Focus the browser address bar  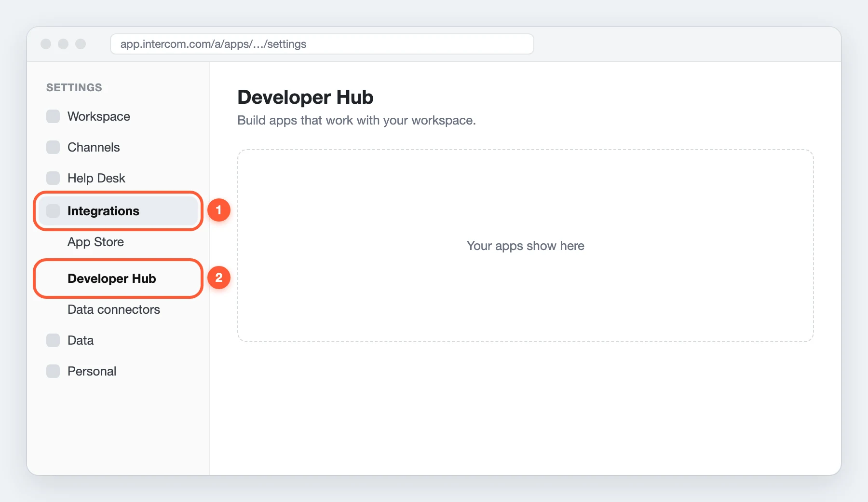[322, 44]
